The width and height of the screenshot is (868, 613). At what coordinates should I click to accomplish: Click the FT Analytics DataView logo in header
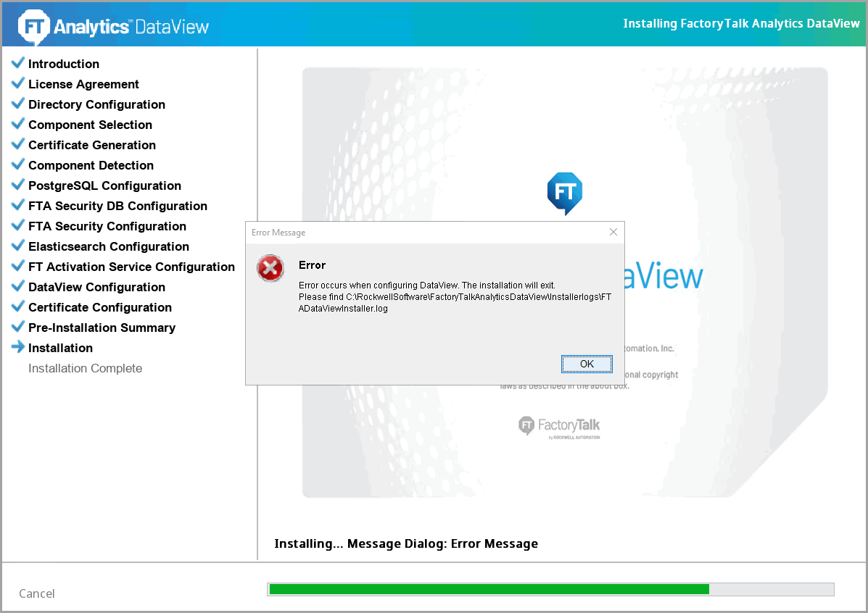[x=113, y=26]
